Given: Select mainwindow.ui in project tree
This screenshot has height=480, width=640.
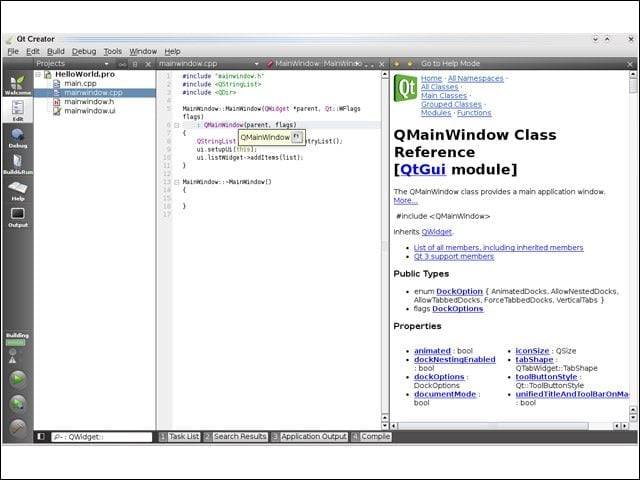Looking at the screenshot, I should click(x=89, y=111).
